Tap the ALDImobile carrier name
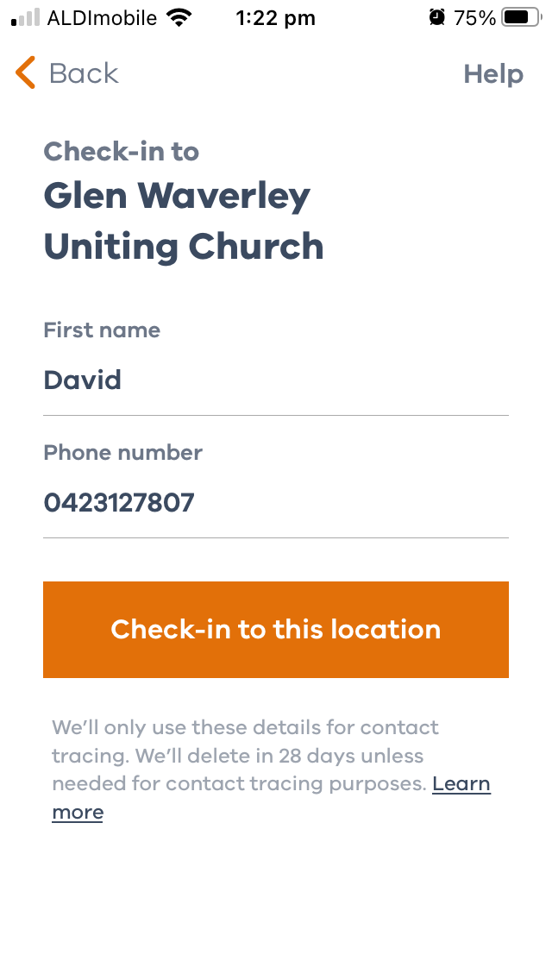The image size is (552, 980). point(102,18)
